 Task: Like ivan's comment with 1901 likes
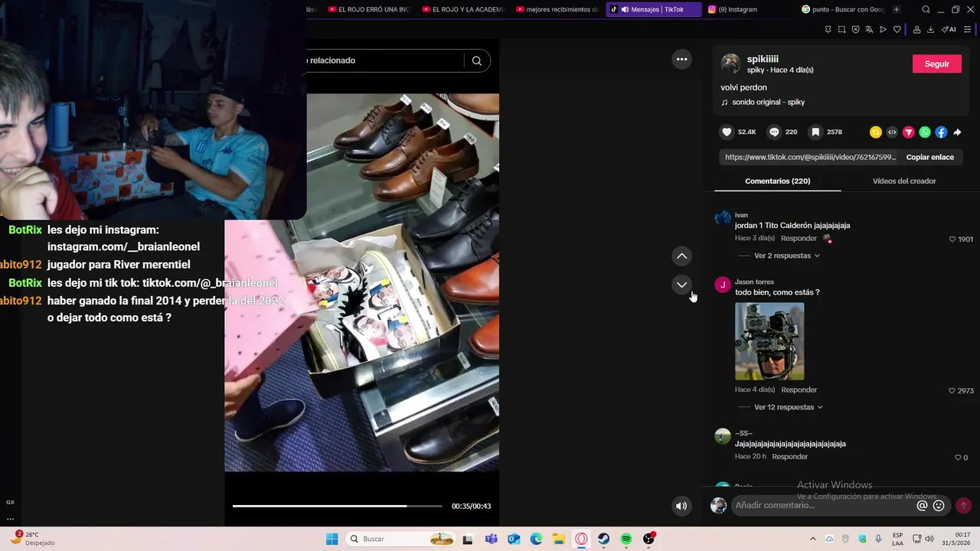952,240
